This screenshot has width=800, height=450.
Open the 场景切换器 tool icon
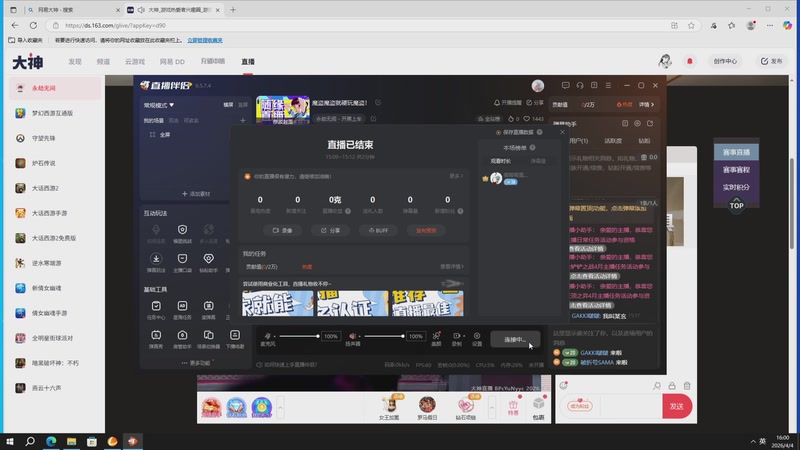(x=208, y=335)
